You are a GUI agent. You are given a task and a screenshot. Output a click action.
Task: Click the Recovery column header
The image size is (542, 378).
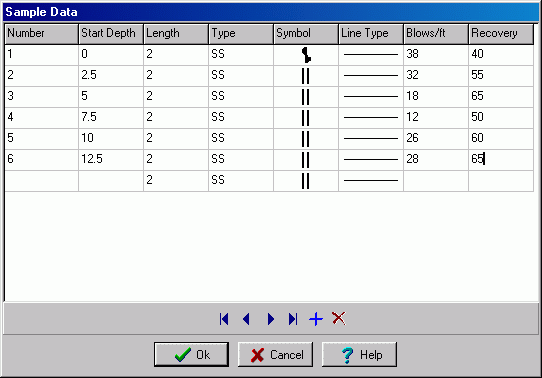pyautogui.click(x=501, y=34)
